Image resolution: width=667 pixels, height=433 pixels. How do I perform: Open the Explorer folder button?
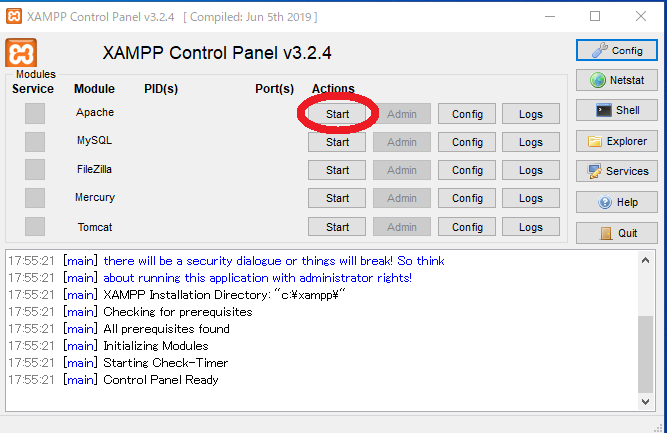617,141
